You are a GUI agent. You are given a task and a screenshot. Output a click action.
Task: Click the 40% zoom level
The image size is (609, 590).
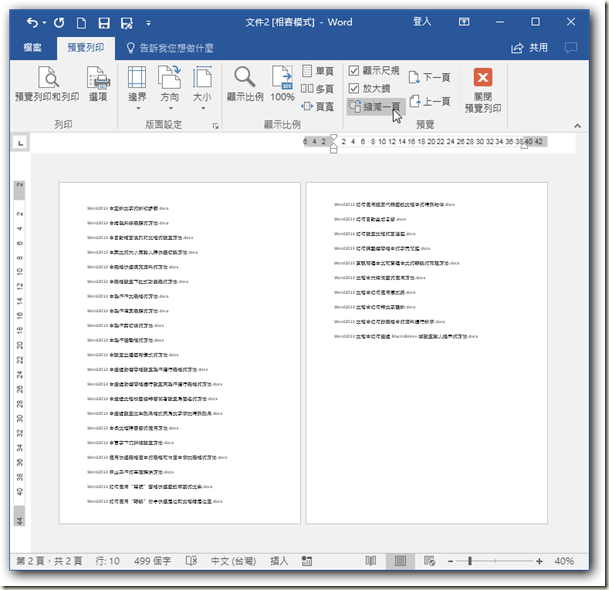click(x=564, y=561)
